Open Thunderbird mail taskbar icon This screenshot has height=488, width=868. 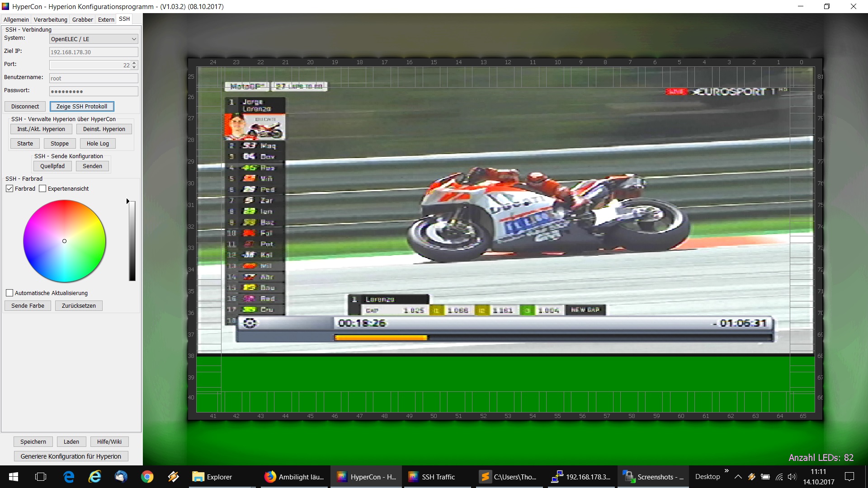[121, 477]
